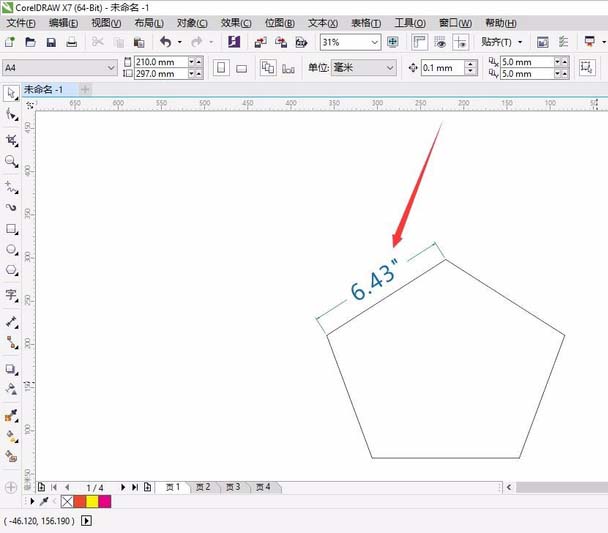Click the Undo arrow
Image resolution: width=608 pixels, height=533 pixels.
click(166, 41)
